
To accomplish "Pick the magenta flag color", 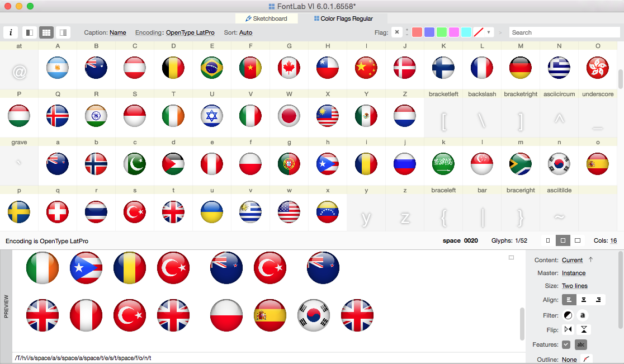I will click(x=454, y=32).
